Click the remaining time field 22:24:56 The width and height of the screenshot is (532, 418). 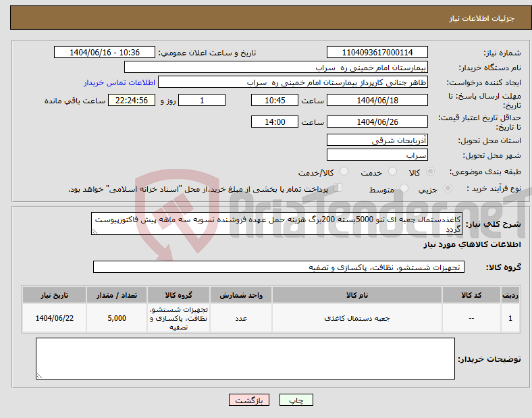[132, 100]
